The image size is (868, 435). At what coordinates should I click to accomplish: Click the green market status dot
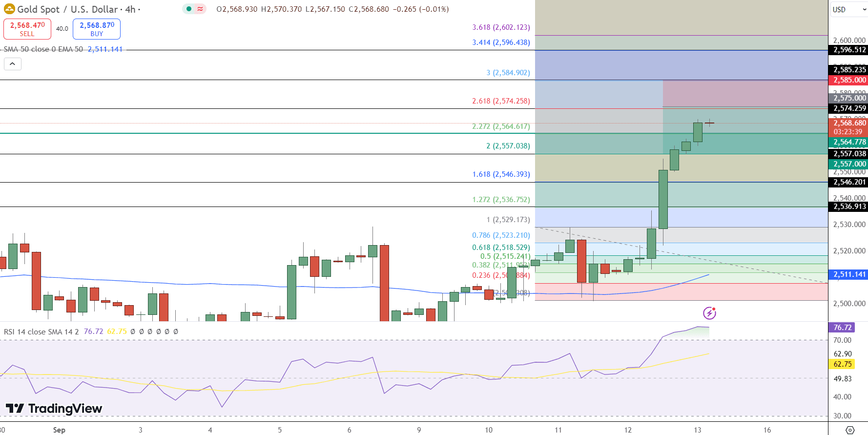point(189,9)
